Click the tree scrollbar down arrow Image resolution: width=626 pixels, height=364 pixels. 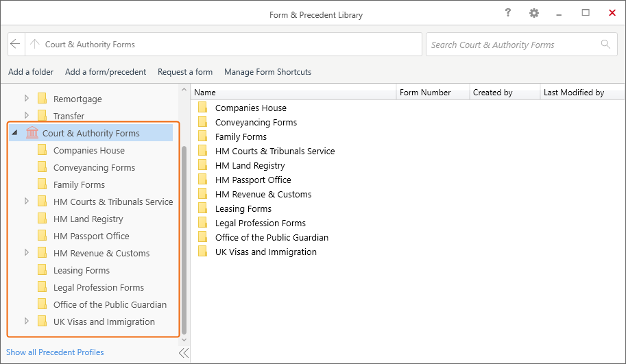(184, 339)
